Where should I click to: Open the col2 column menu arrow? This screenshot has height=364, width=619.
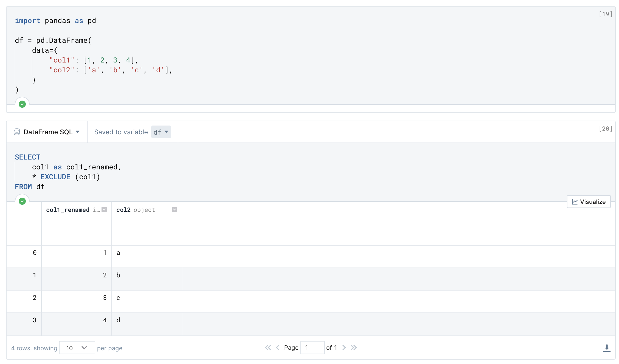tap(175, 209)
